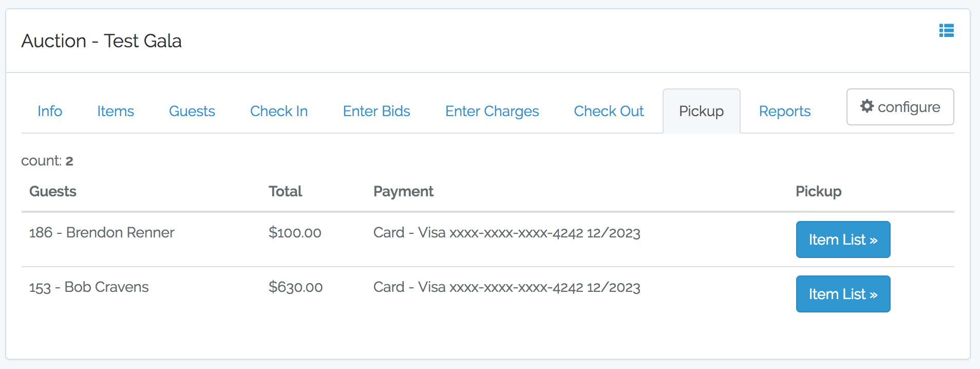Open Item List for Bob Cravens
The width and height of the screenshot is (980, 369).
[x=843, y=294]
